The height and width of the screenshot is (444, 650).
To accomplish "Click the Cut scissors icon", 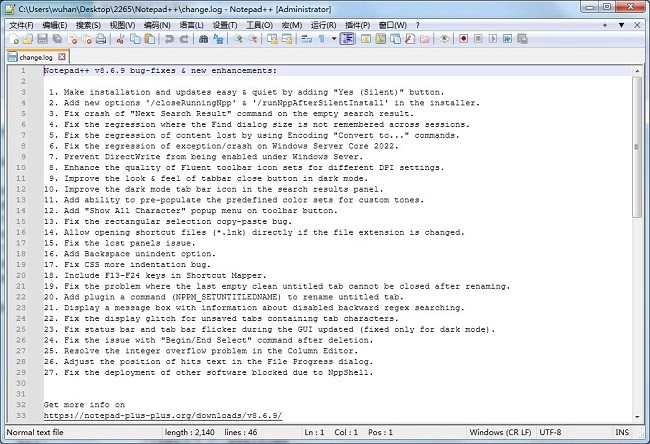I will tap(121, 39).
